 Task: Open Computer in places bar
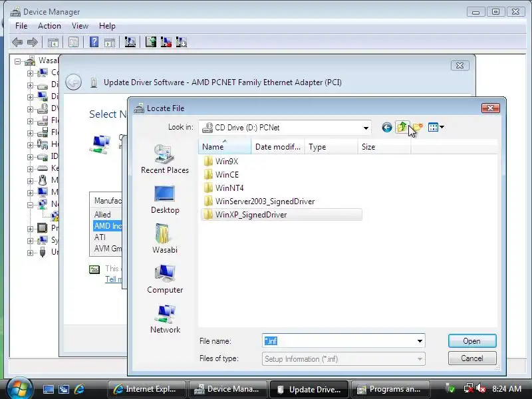165,279
